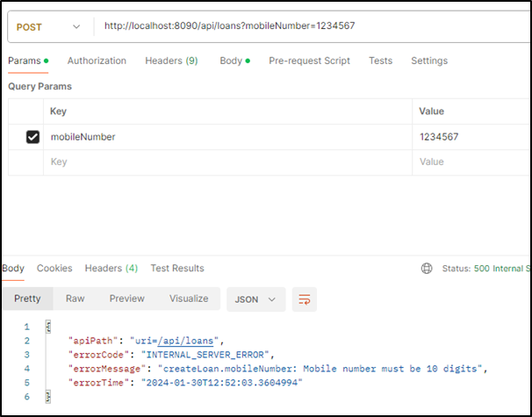Viewport: 532px width, 417px height.
Task: Open the Settings tab
Action: tap(428, 61)
